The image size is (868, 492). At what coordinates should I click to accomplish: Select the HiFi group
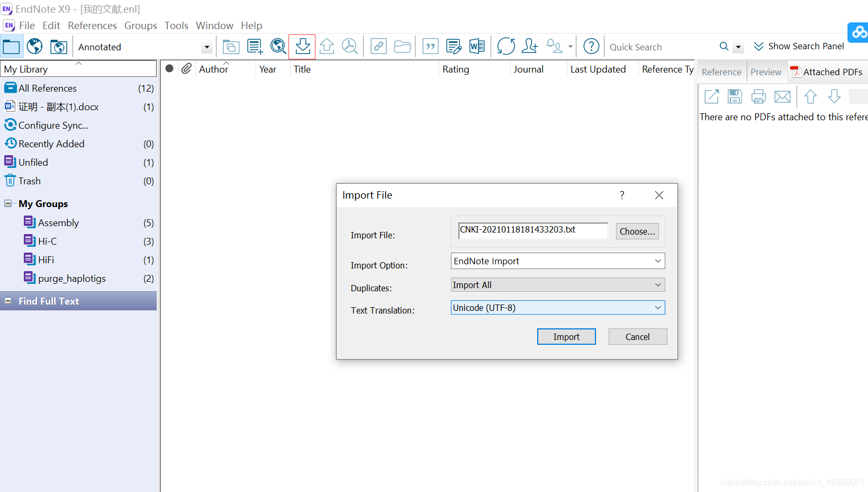pos(78,260)
